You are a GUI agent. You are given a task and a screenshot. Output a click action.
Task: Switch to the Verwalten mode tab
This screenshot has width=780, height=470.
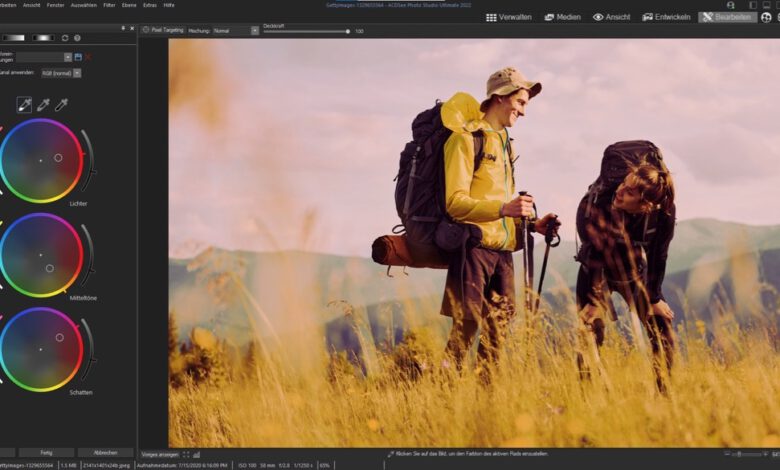click(509, 17)
